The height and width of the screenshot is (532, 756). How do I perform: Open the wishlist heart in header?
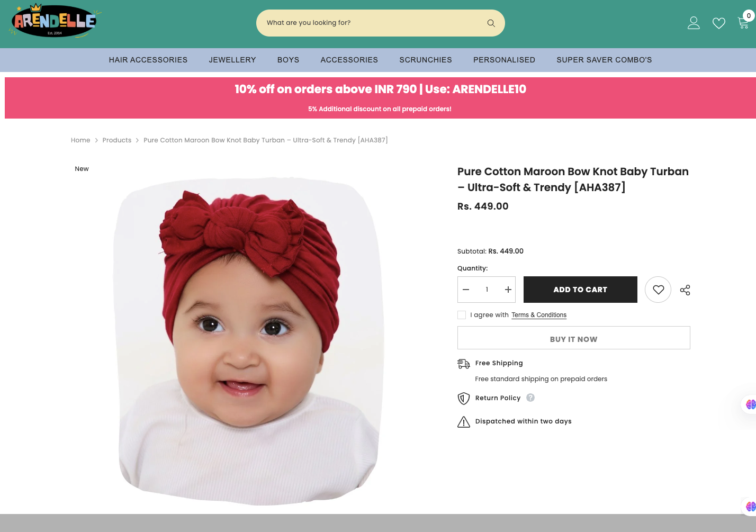pos(718,23)
